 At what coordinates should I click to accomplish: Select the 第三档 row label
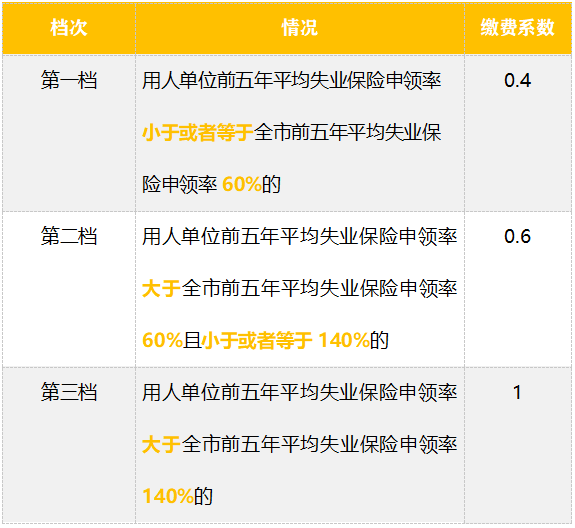[x=69, y=392]
